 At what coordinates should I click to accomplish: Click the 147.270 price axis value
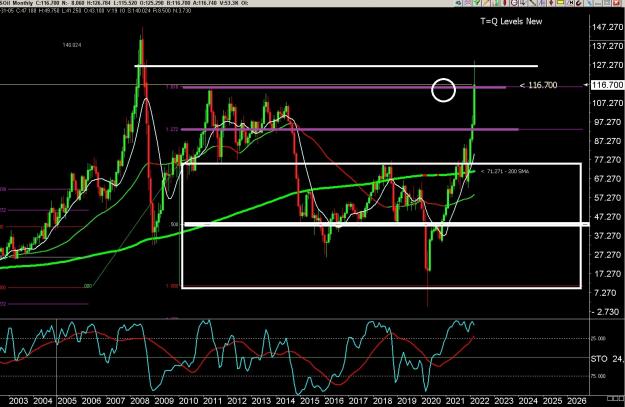(x=607, y=27)
